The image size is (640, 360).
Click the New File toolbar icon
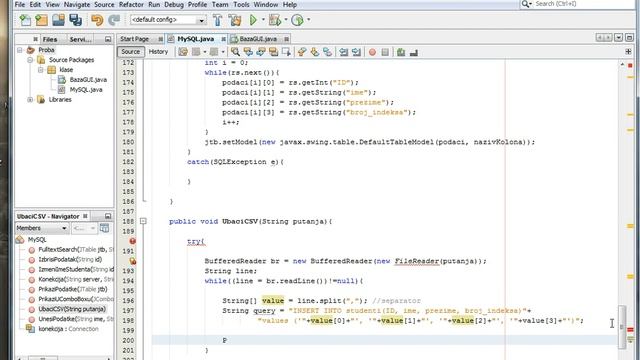click(x=25, y=20)
